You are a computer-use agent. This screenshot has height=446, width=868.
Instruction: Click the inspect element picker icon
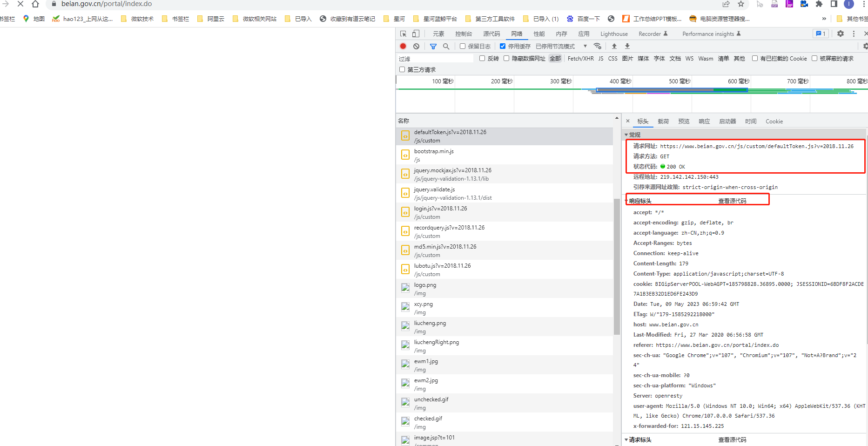(403, 34)
